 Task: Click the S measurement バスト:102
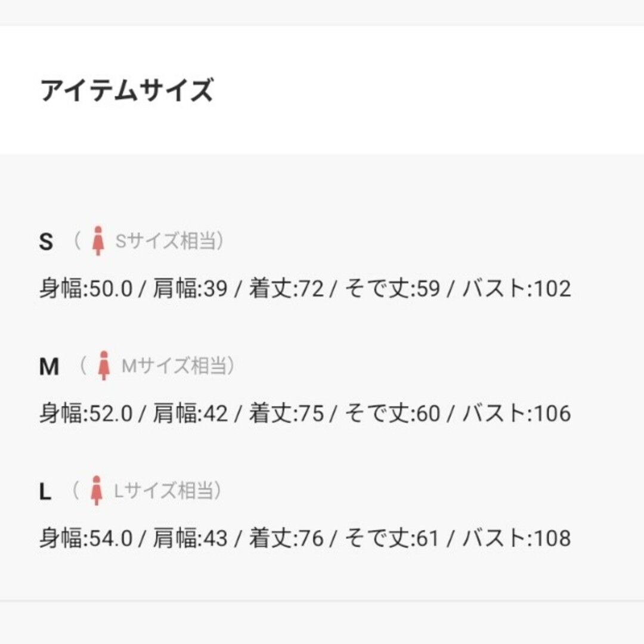[x=517, y=288]
